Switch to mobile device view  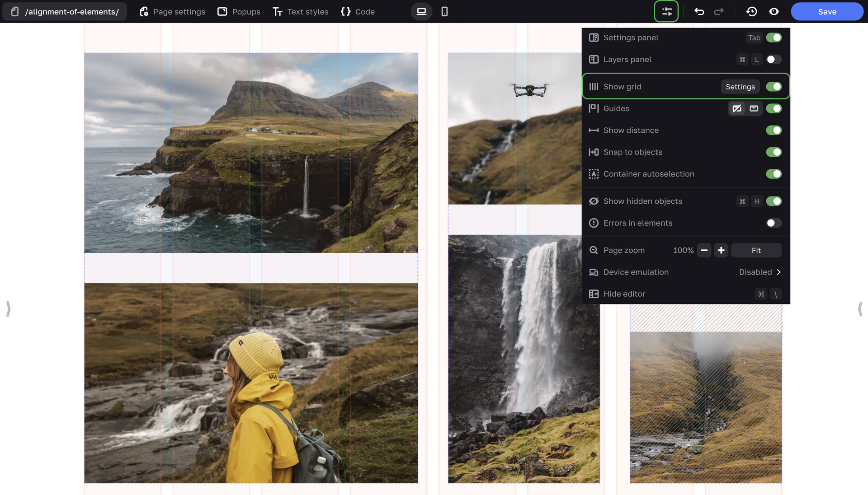pos(444,12)
